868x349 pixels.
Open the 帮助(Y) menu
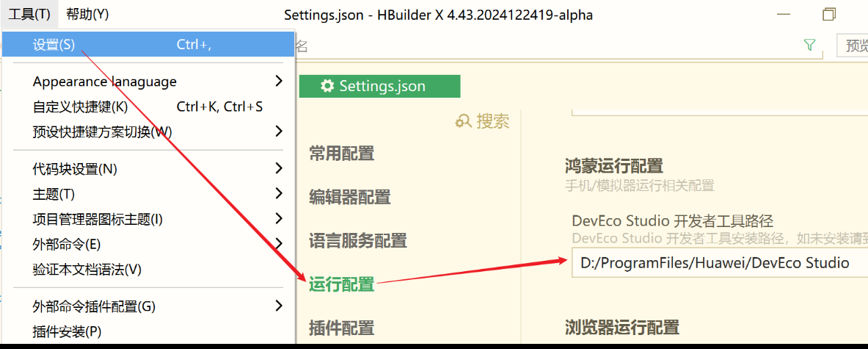coord(87,15)
